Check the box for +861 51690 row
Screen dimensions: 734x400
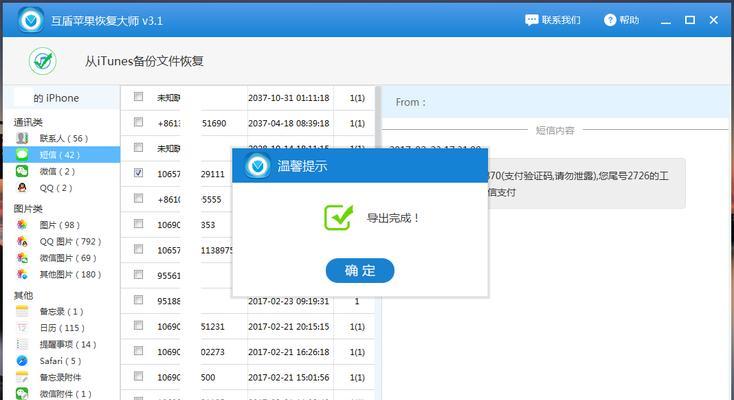(x=138, y=122)
